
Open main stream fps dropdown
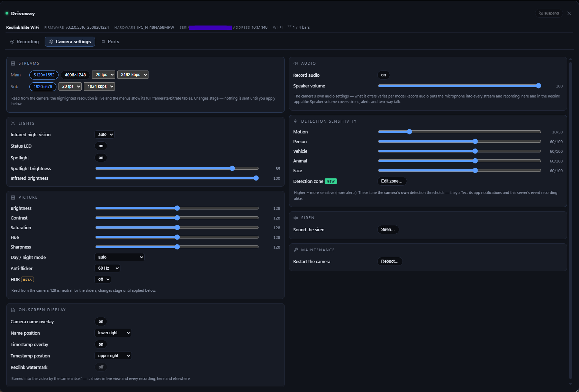(x=103, y=75)
